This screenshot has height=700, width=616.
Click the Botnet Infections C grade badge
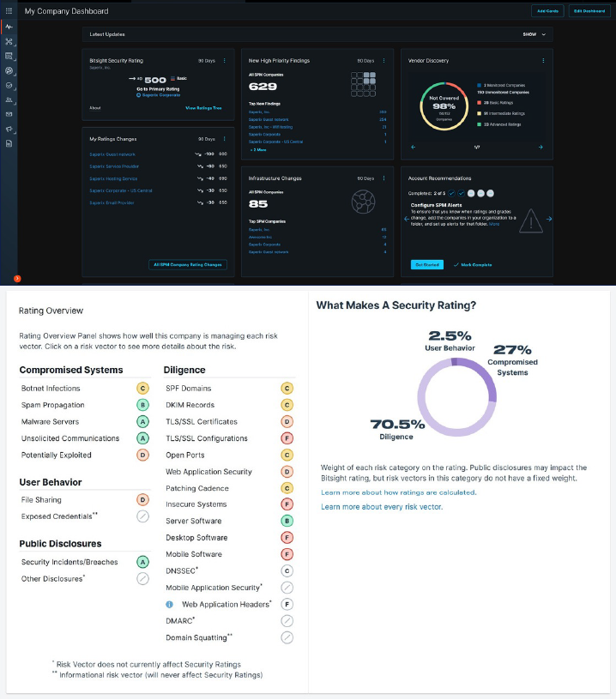[x=142, y=389]
